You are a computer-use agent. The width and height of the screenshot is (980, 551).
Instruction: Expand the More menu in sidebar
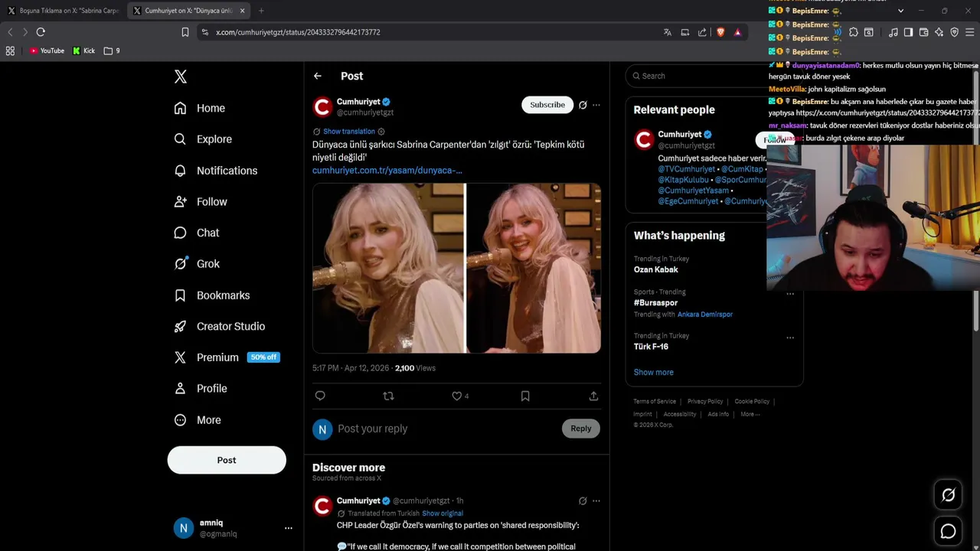point(198,420)
